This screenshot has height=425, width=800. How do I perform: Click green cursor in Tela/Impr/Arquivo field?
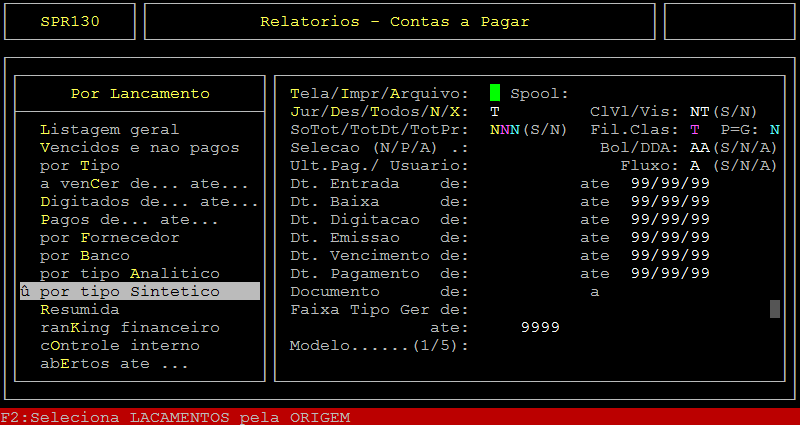(x=495, y=93)
